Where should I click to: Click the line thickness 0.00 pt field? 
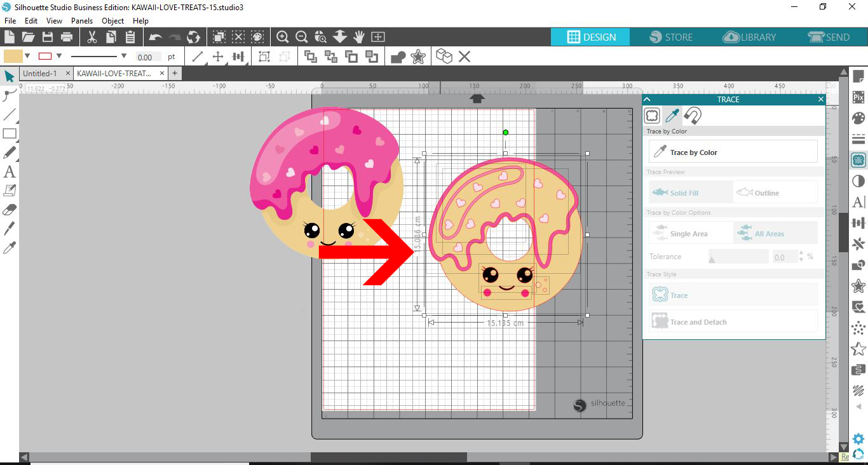click(x=148, y=57)
